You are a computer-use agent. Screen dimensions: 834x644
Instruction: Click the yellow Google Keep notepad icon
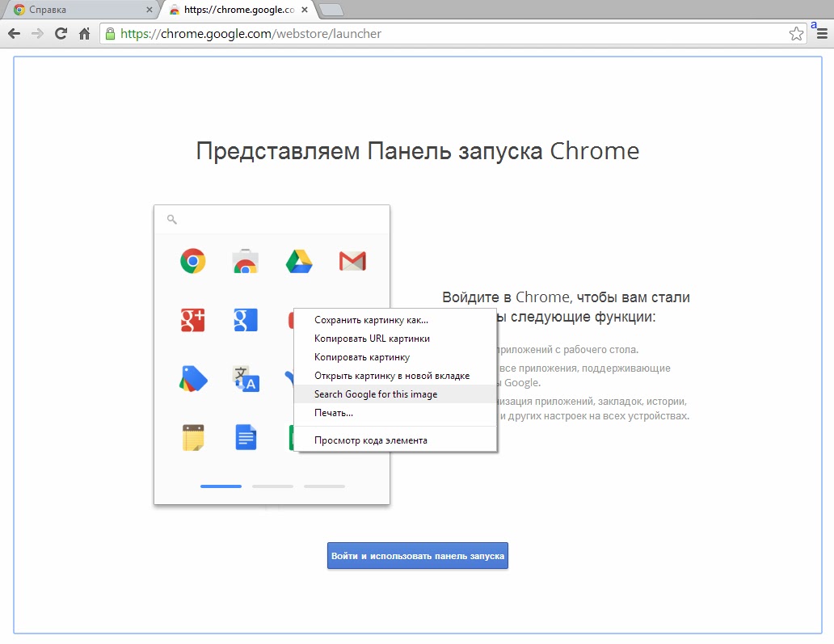click(193, 437)
